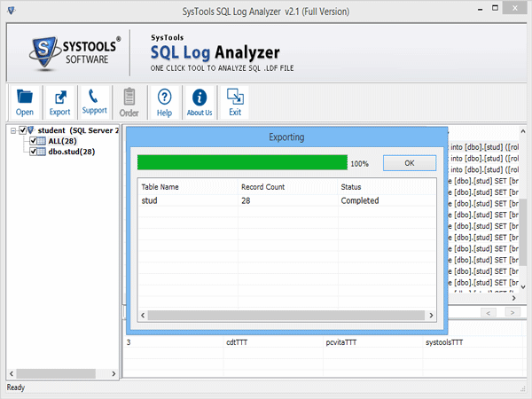Click right arrow of tree panel scrollbar
This screenshot has height=399, width=532.
tap(113, 373)
